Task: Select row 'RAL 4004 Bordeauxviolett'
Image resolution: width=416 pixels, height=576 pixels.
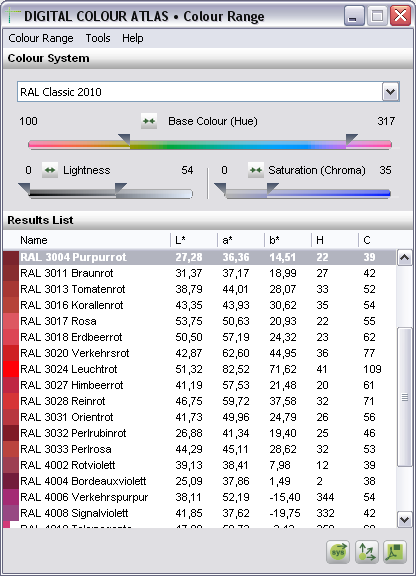Action: 200,481
